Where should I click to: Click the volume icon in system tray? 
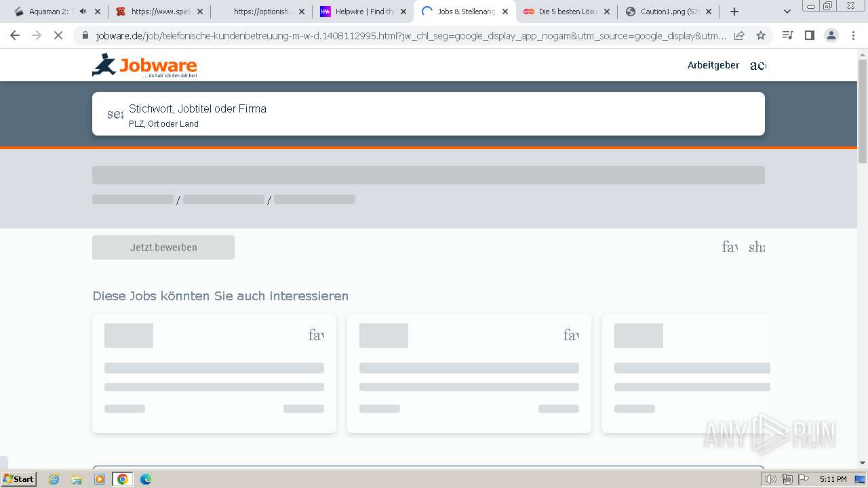[x=770, y=479]
